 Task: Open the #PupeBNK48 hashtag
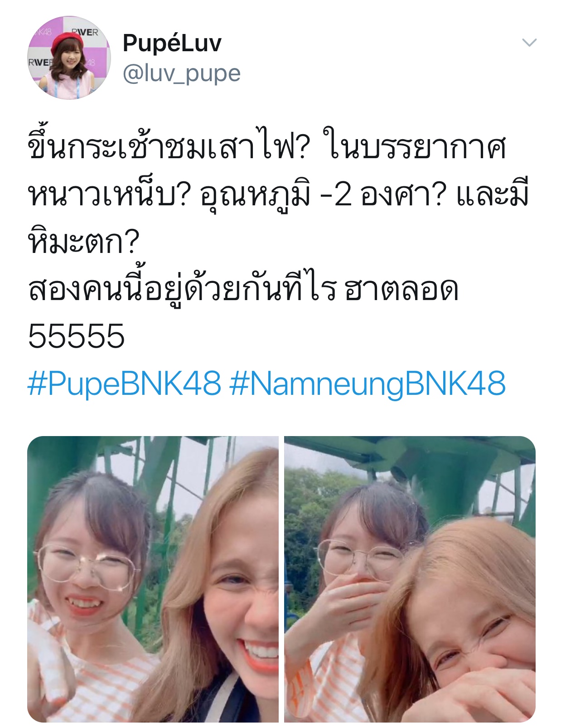click(x=124, y=383)
